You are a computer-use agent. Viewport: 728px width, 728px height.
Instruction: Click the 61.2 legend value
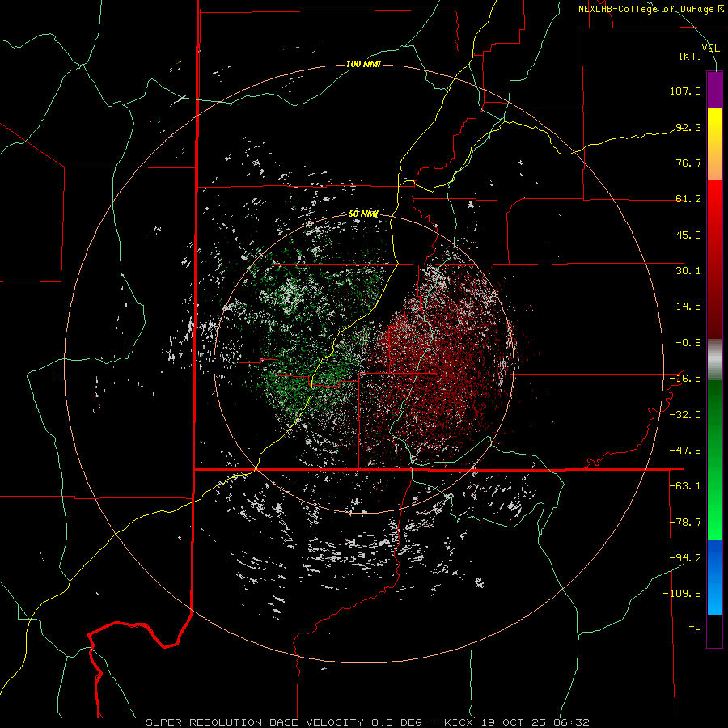pos(688,199)
